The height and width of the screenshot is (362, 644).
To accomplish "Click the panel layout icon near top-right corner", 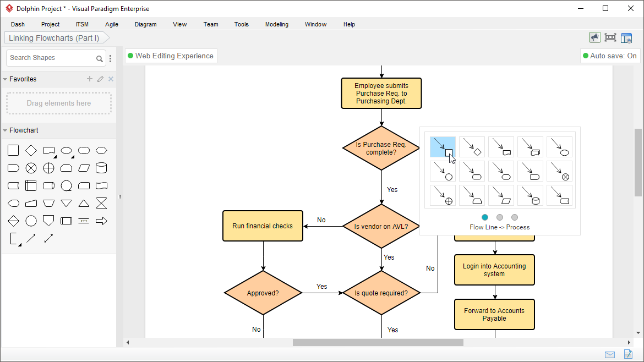I will (x=626, y=37).
